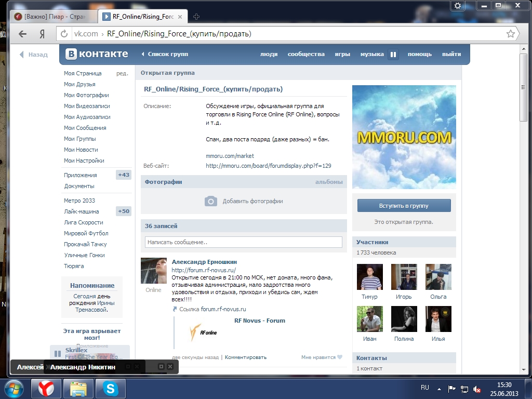
Task: Pop out Александр Никитин chat window
Action: pos(162,366)
